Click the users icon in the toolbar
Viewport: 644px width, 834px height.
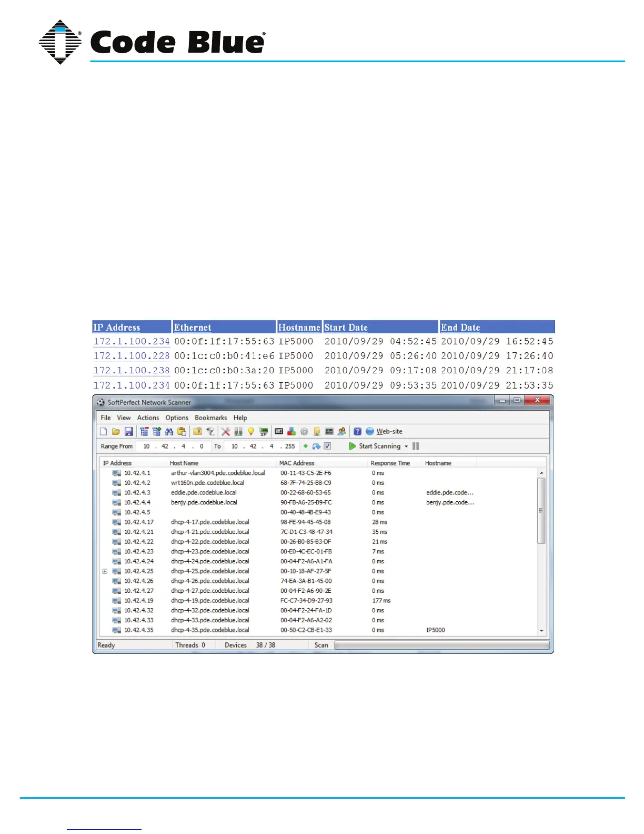pos(342,431)
